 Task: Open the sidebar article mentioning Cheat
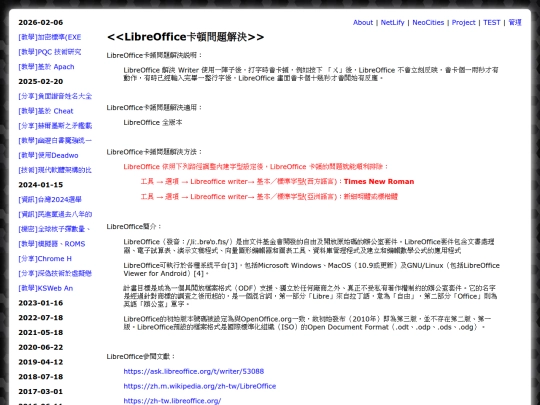[x=46, y=111]
